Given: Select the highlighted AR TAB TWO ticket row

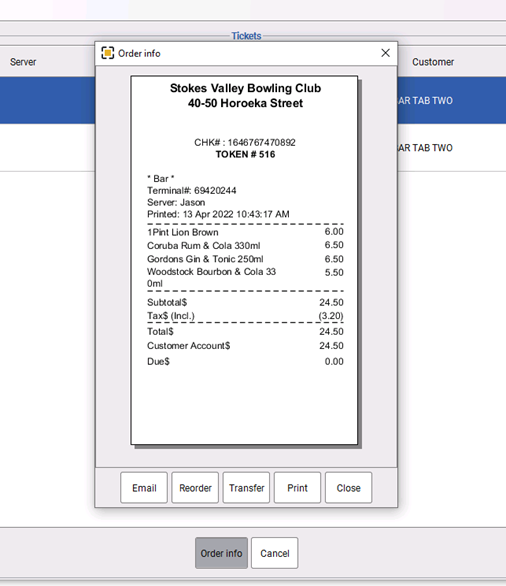Looking at the screenshot, I should point(451,101).
